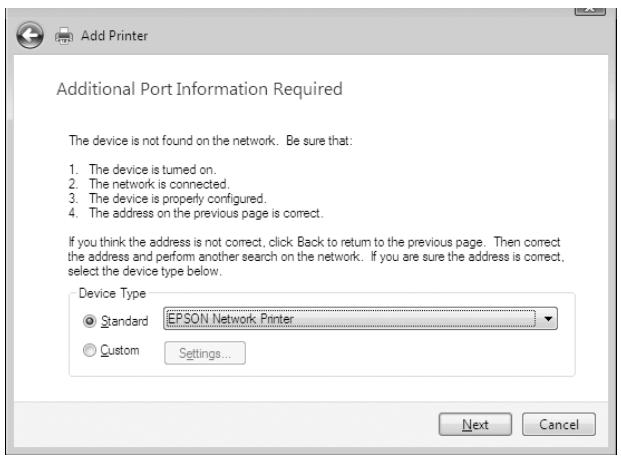621x456 pixels.
Task: Choose the Custom device type radio button
Action: [90, 350]
